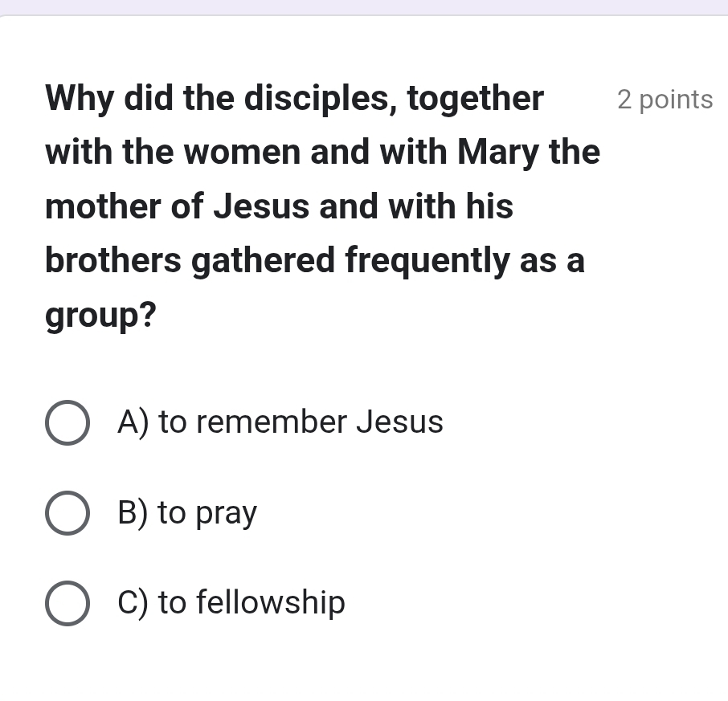The image size is (728, 701).
Task: Click the word 'group?' at question end
Action: click(x=100, y=314)
